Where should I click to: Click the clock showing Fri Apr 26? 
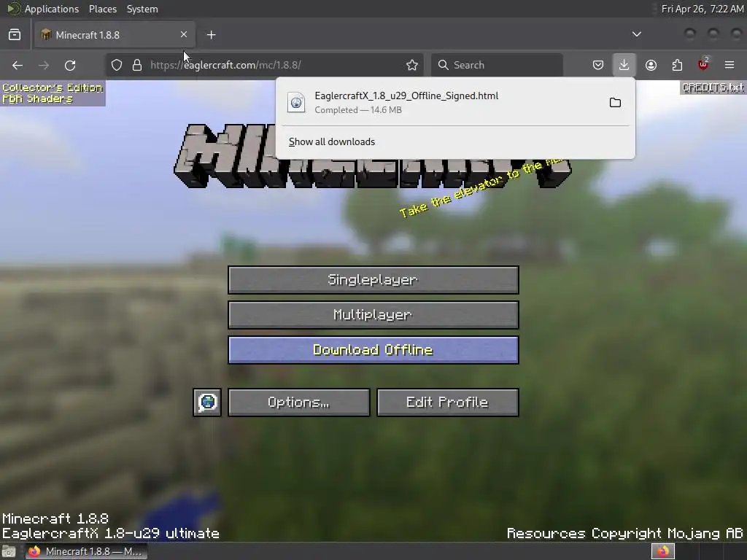point(703,9)
